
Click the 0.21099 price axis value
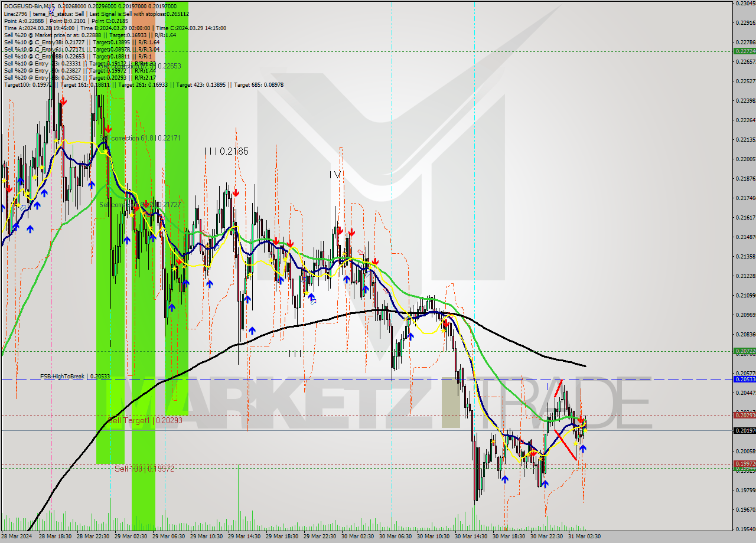point(746,295)
